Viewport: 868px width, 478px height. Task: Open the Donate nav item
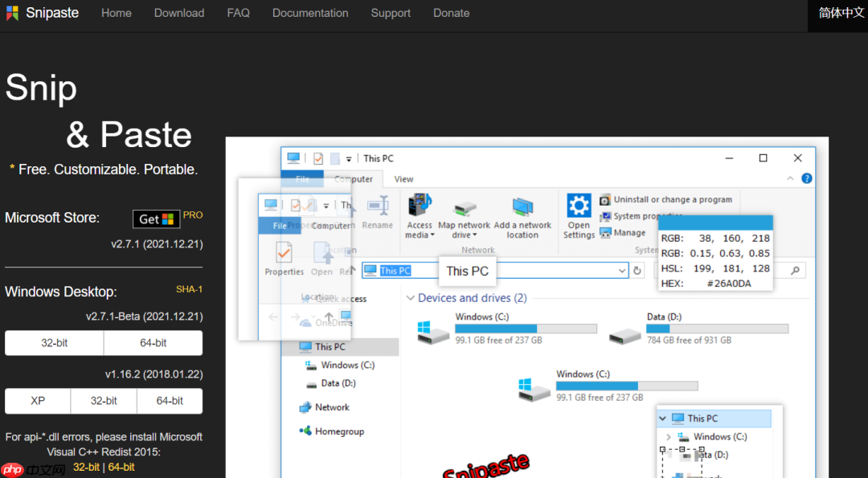pos(451,13)
